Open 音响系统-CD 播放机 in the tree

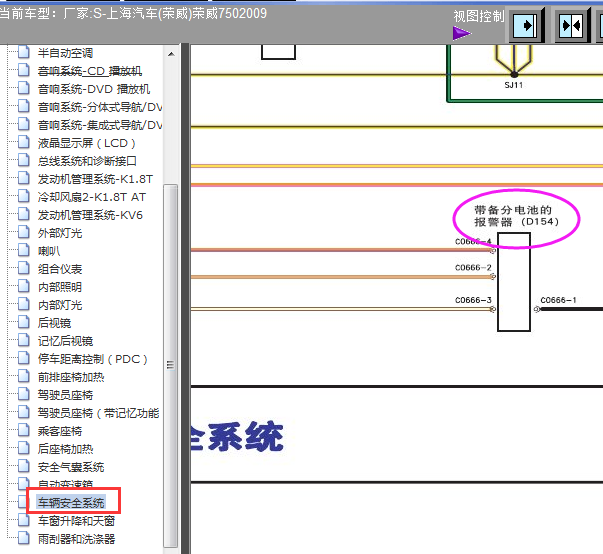tap(90, 71)
